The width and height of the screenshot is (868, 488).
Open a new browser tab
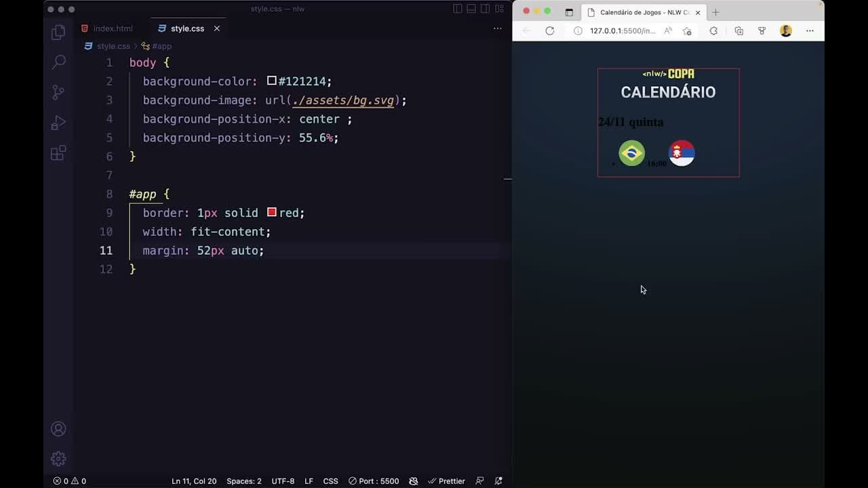tap(715, 12)
